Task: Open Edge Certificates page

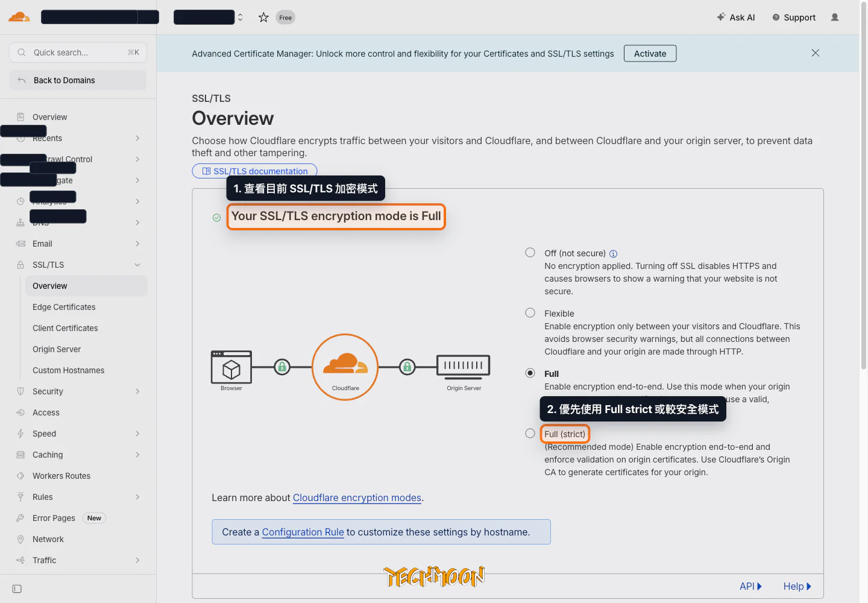Action: click(x=64, y=307)
